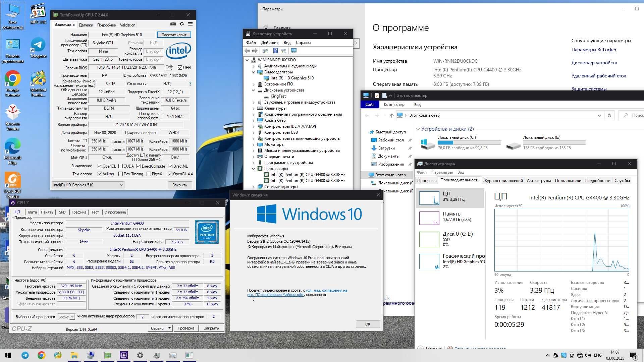Select the Диск 0 graph thumbnail in Task Manager
This screenshot has height=362, width=644.
pyautogui.click(x=429, y=239)
